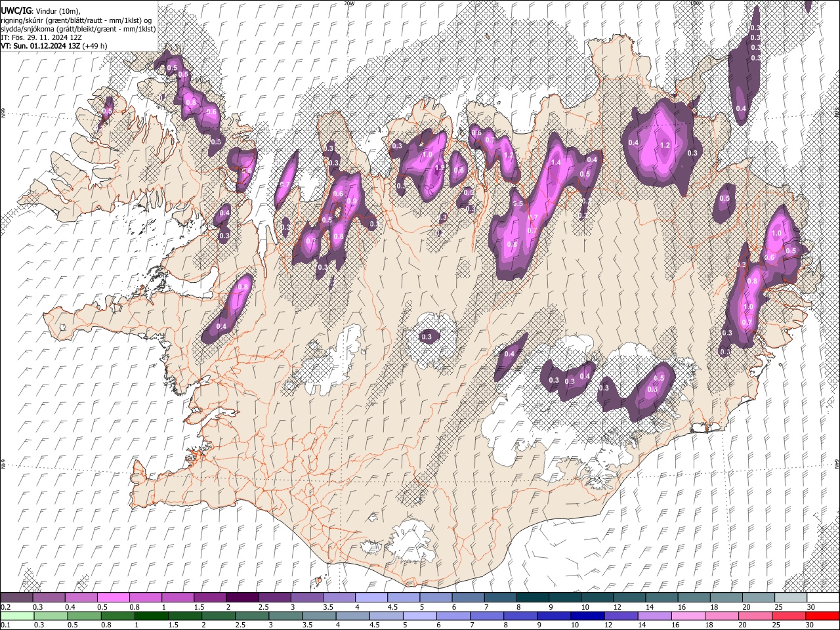Image resolution: width=840 pixels, height=630 pixels.
Task: Click the 'VT: Sun. 01.12.2024 13Z' valid time
Action: coord(41,46)
